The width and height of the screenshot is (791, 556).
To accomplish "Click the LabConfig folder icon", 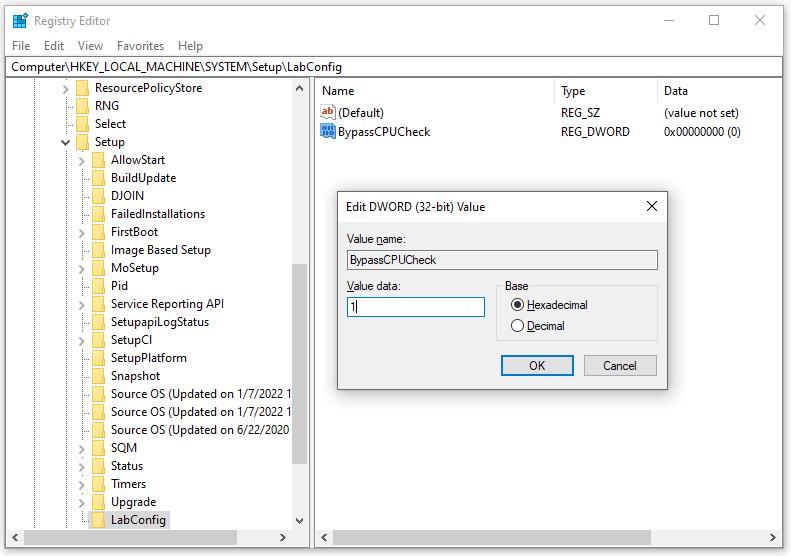I will tap(99, 520).
